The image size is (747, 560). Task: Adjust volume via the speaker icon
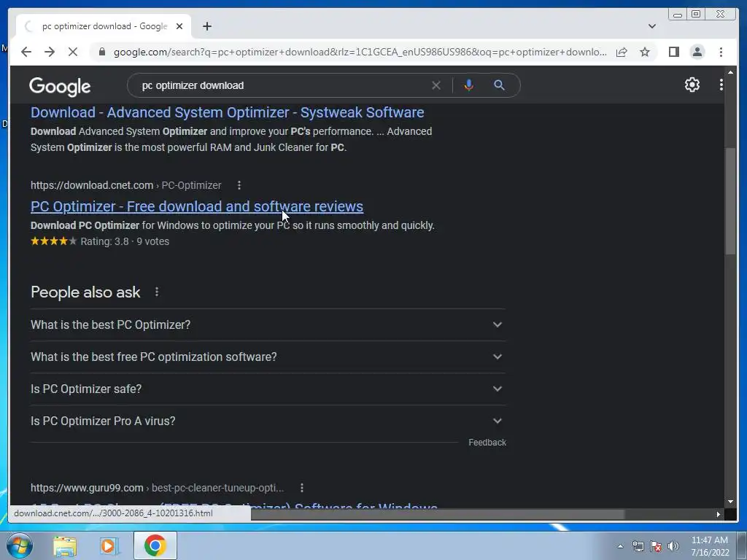pos(673,546)
